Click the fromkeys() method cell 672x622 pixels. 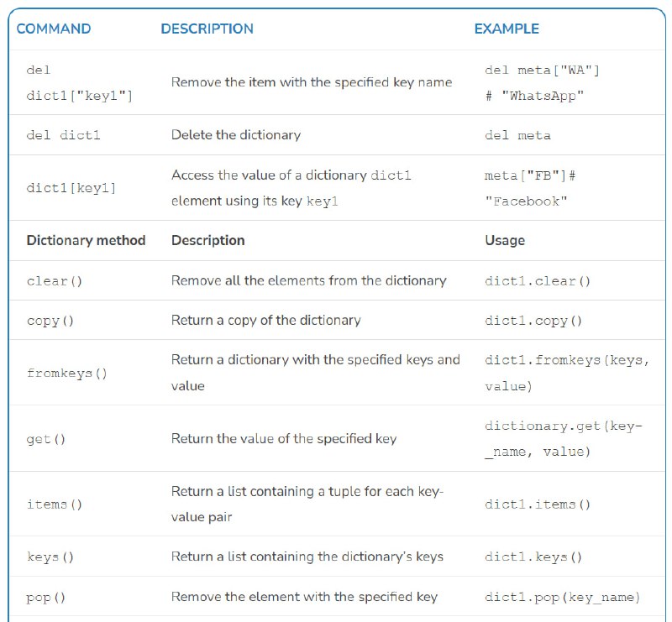pos(67,373)
